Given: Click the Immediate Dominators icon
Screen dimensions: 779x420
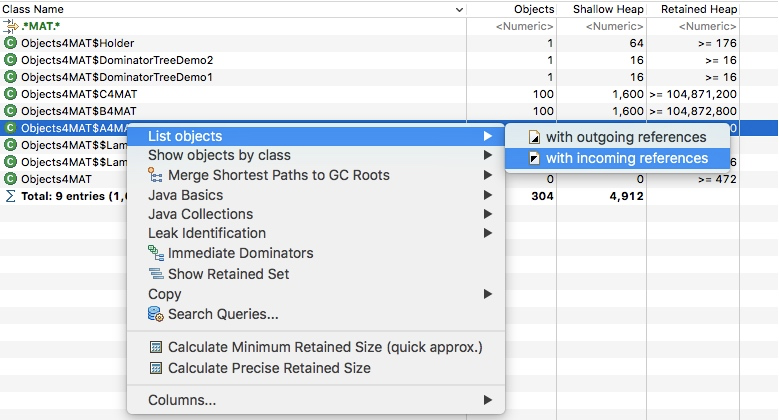Looking at the screenshot, I should click(155, 254).
